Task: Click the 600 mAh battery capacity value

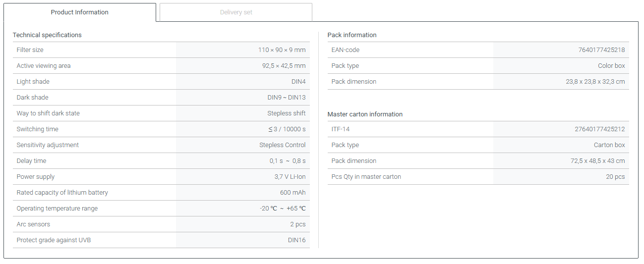Action: click(293, 193)
